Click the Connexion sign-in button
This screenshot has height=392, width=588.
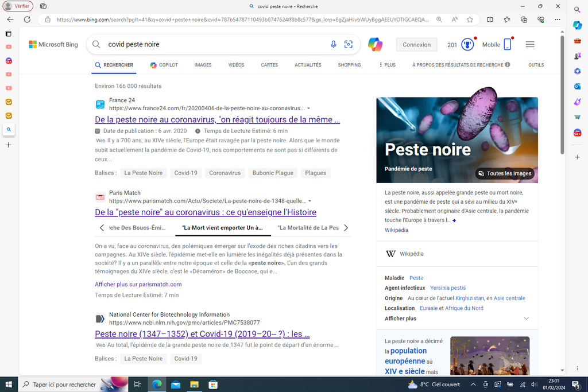pos(416,45)
